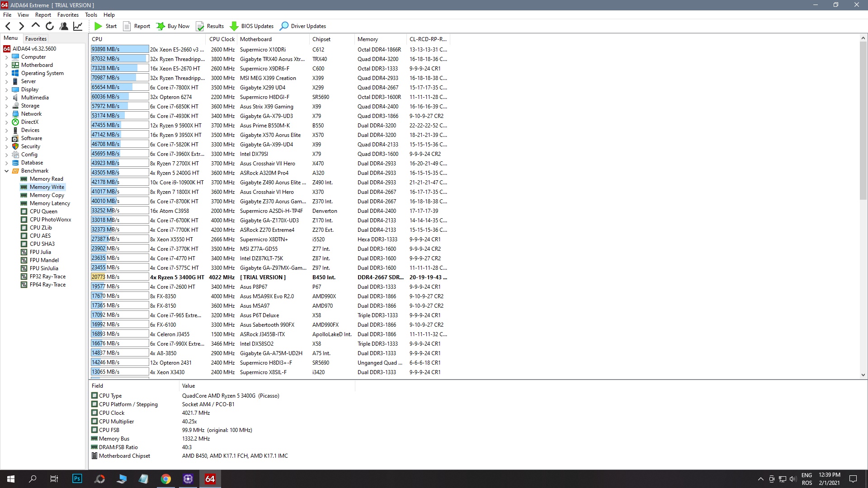Viewport: 868px width, 488px height.
Task: Expand the Security tree node
Action: point(6,147)
